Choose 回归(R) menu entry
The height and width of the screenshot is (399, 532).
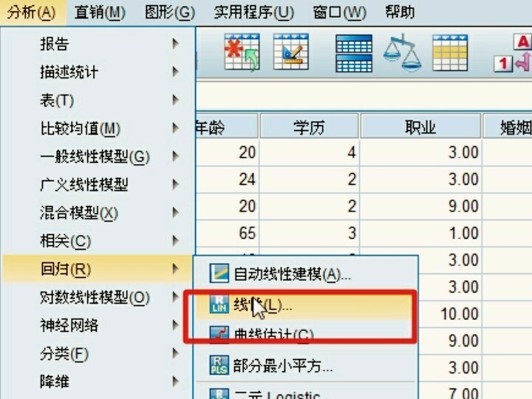coord(98,269)
